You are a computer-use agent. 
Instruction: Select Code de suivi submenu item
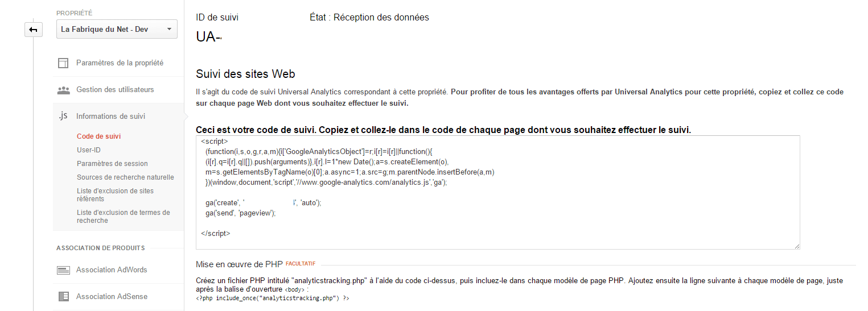(x=98, y=136)
